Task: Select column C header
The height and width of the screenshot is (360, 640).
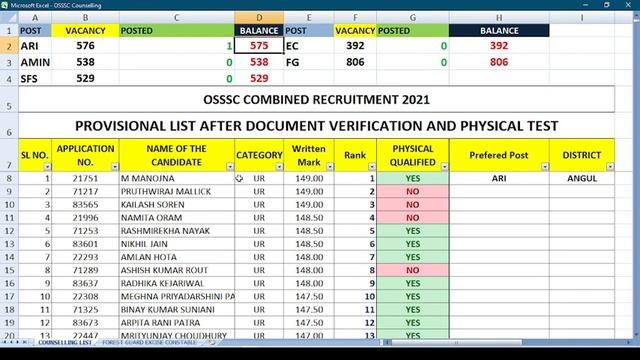Action: click(x=177, y=18)
